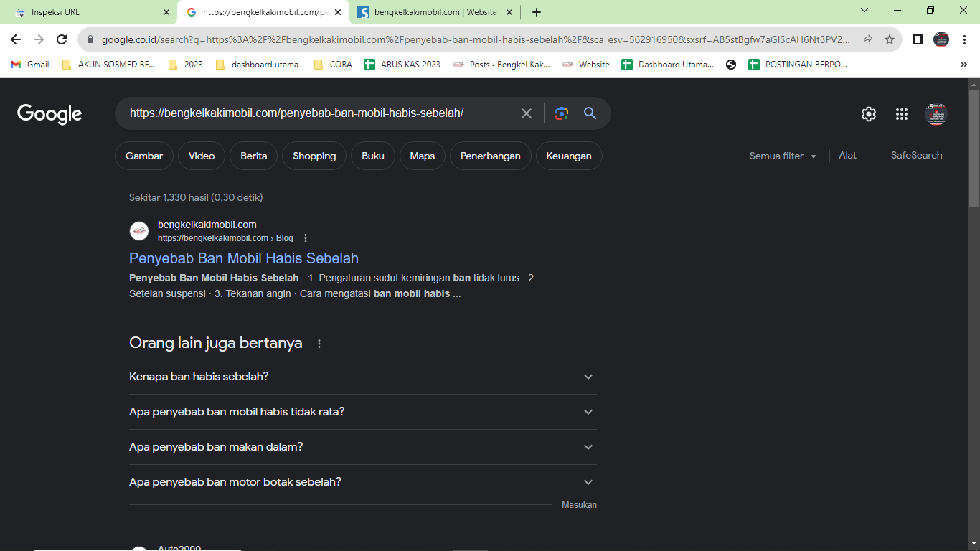Viewport: 980px width, 551px height.
Task: Filter results by Berita
Action: coord(254,156)
